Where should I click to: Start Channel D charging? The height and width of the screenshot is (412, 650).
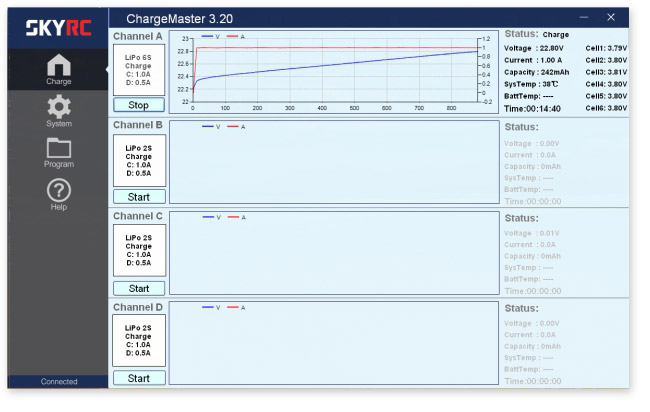139,378
